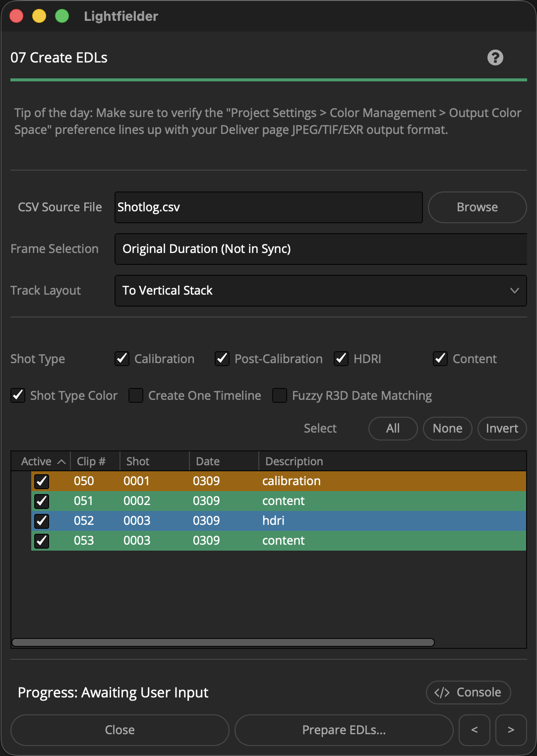Viewport: 537px width, 756px height.
Task: Uncheck Active box for clip 052 hdri
Action: pos(42,521)
